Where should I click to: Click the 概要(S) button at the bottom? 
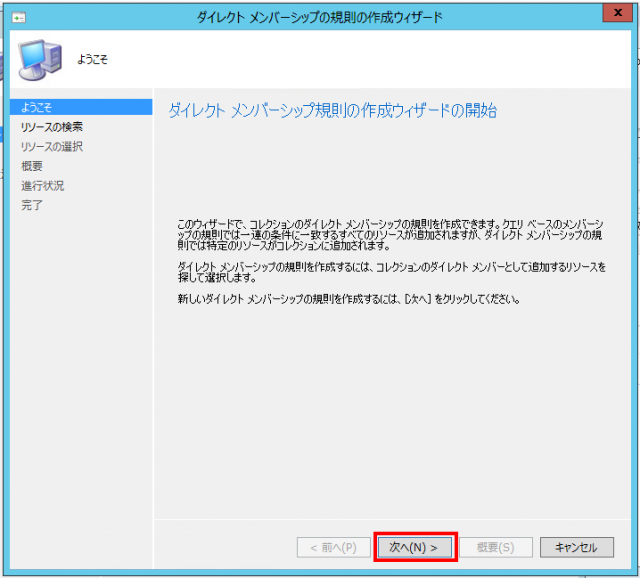click(x=494, y=547)
